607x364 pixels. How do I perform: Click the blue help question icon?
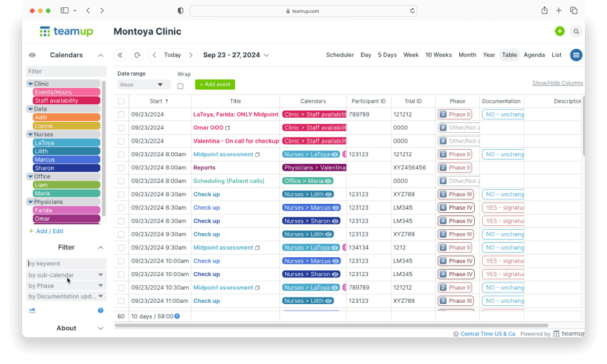[x=100, y=311]
